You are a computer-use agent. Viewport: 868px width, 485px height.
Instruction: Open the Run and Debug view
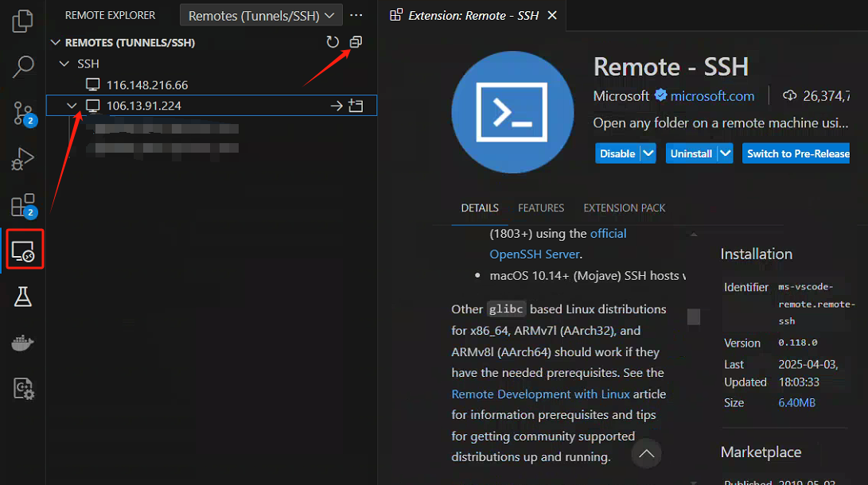23,159
